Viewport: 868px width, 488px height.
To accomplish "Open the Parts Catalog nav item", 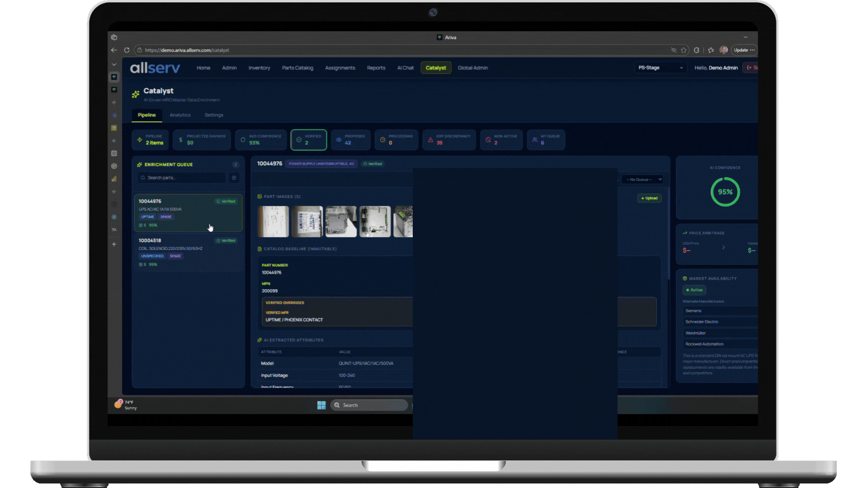I will 297,68.
